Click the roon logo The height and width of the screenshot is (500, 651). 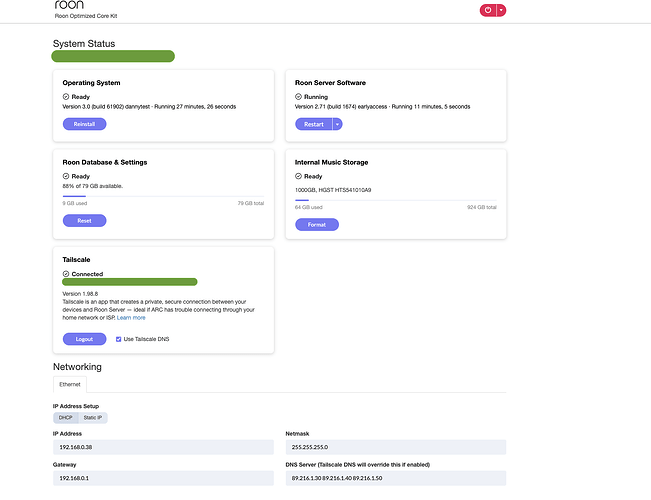coord(69,5)
